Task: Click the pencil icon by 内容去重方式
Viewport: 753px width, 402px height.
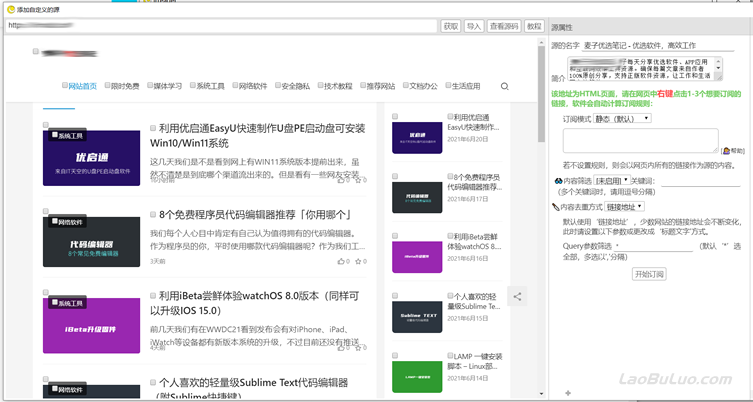Action: tap(556, 207)
